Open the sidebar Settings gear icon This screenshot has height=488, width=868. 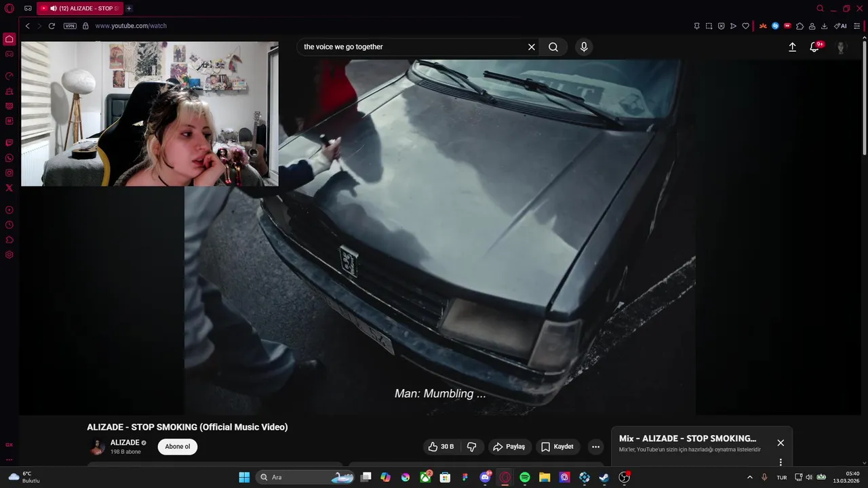pos(9,255)
